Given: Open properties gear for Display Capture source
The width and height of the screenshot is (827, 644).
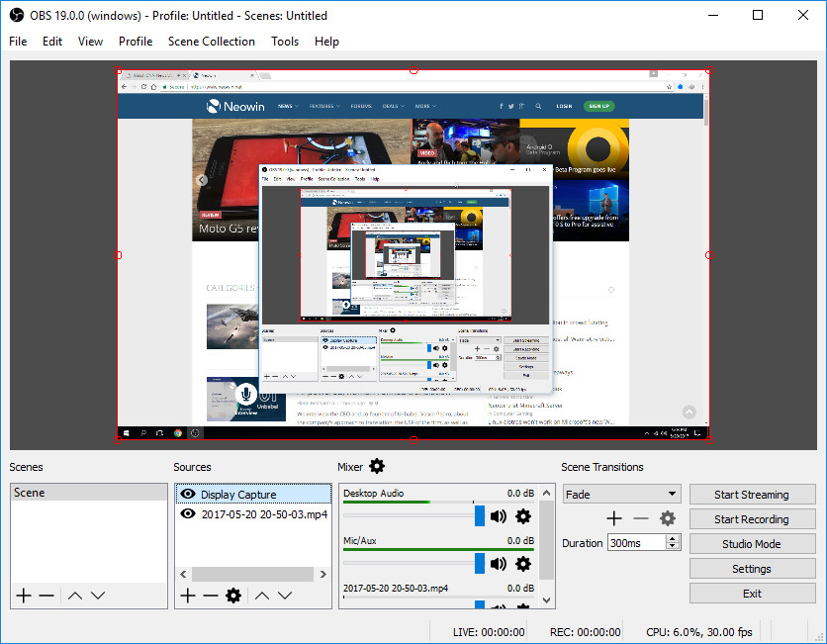Looking at the screenshot, I should click(x=232, y=595).
